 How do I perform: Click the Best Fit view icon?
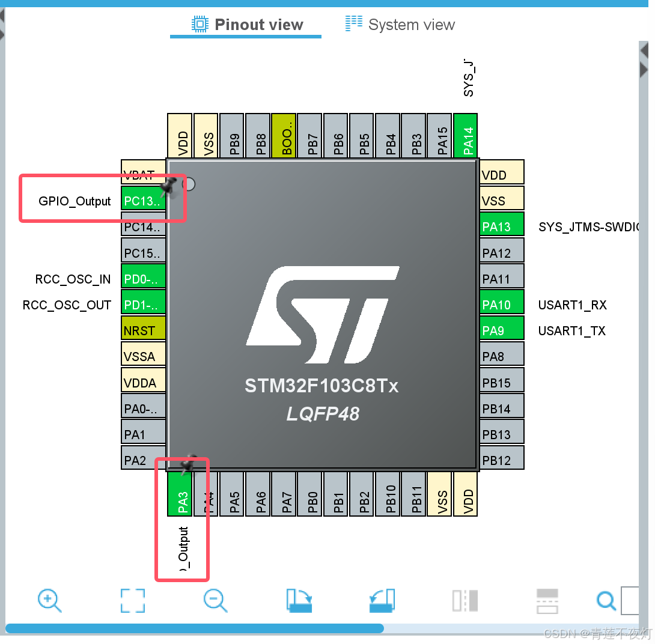[x=132, y=601]
